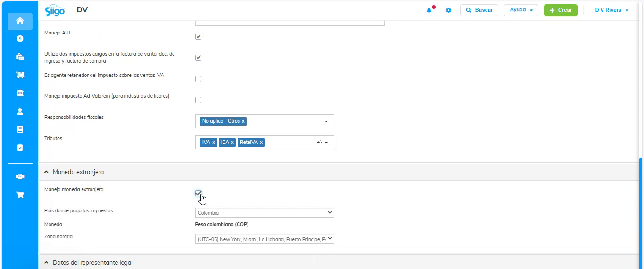Open the person payroll icon in sidebar

(20, 111)
